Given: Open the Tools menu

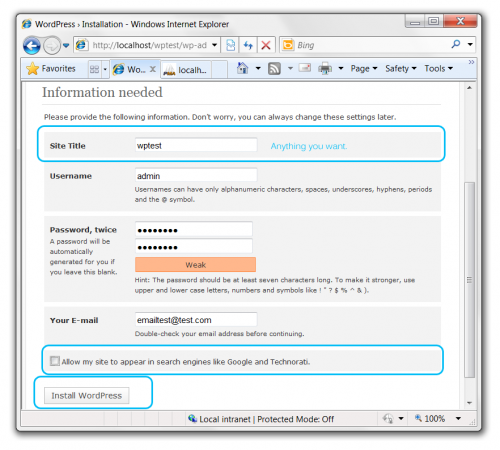Looking at the screenshot, I should pyautogui.click(x=439, y=69).
